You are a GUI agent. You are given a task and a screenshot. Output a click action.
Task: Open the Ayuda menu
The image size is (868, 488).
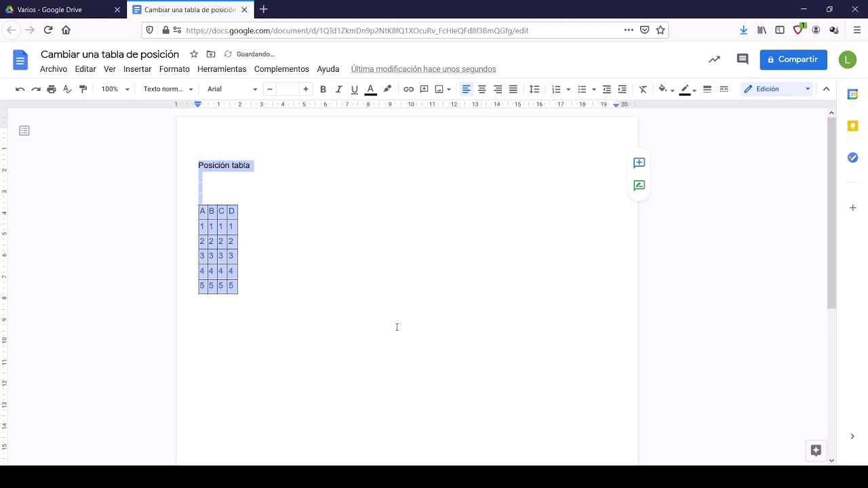(x=328, y=69)
